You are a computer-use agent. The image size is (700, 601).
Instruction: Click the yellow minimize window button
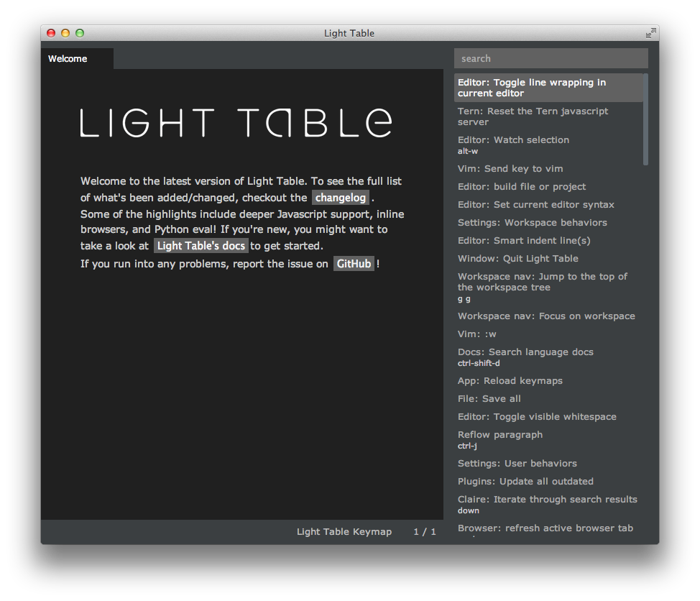coord(65,33)
